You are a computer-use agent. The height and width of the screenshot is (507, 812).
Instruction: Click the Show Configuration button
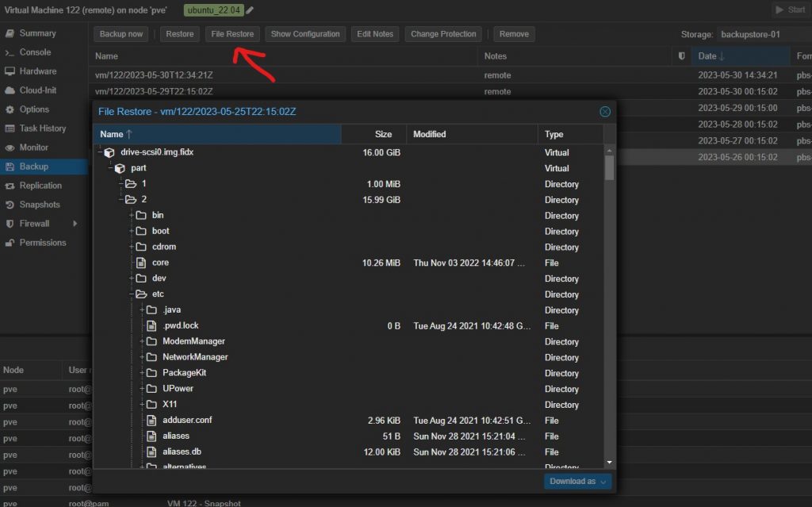click(x=305, y=34)
